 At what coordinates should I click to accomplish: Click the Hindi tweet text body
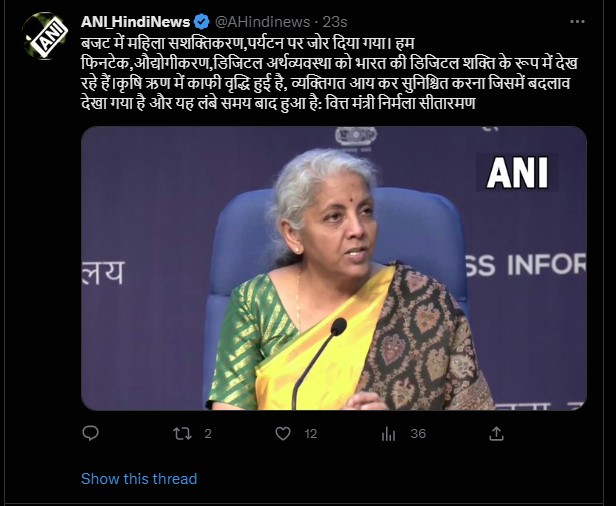329,73
